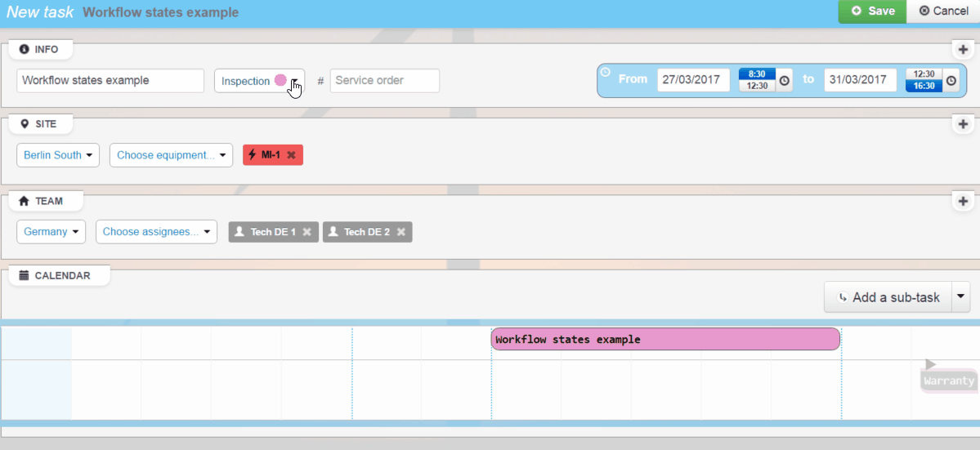The width and height of the screenshot is (980, 450).
Task: Select the 16:30 end time option
Action: click(924, 86)
